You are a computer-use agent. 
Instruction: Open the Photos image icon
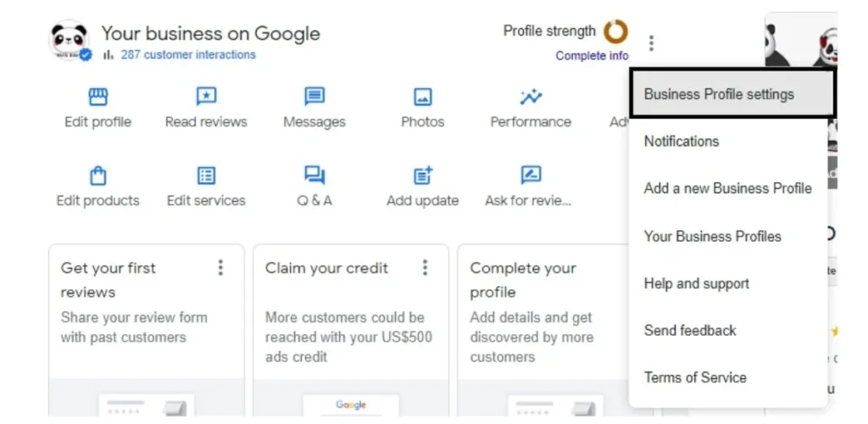(x=423, y=97)
